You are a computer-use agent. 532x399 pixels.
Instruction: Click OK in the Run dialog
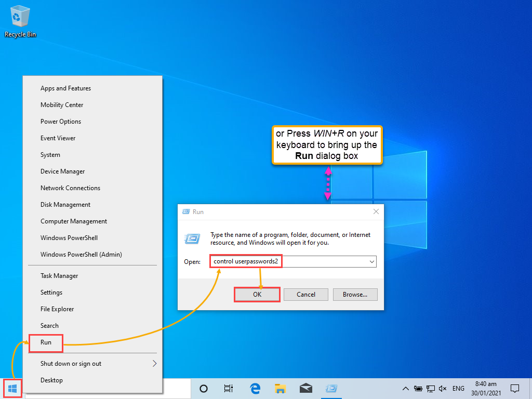tap(257, 295)
